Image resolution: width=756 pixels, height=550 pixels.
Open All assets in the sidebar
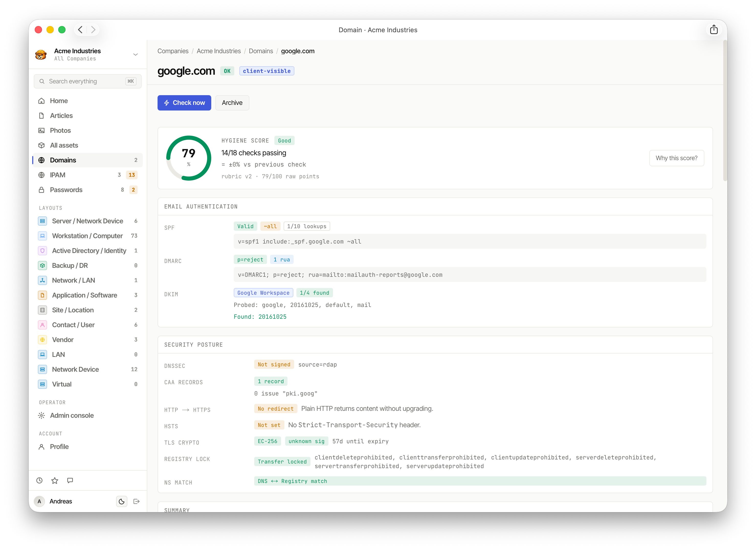click(x=88, y=145)
